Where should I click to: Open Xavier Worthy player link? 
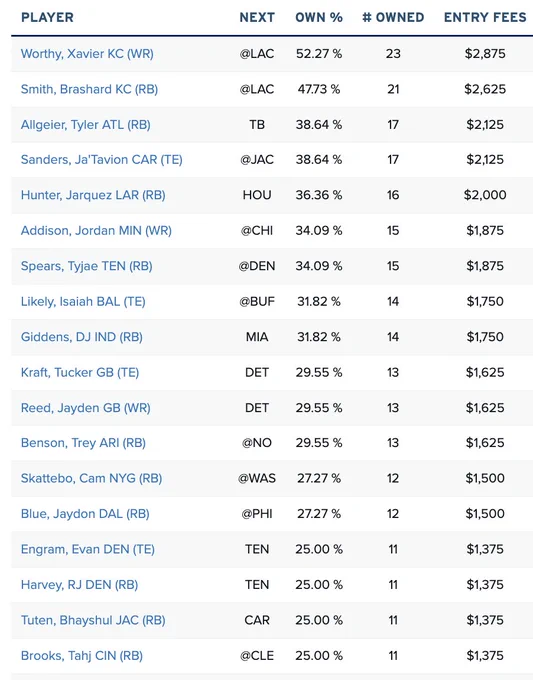tap(87, 54)
